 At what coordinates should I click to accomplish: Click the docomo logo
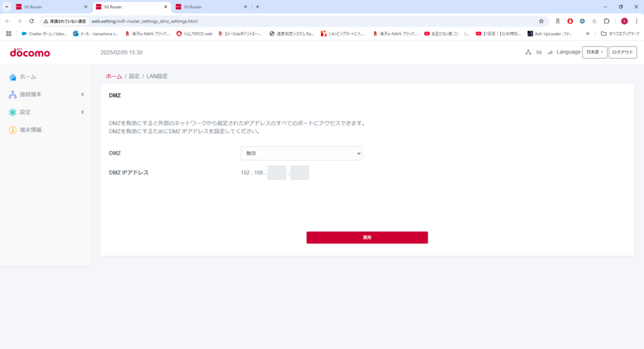click(x=30, y=53)
